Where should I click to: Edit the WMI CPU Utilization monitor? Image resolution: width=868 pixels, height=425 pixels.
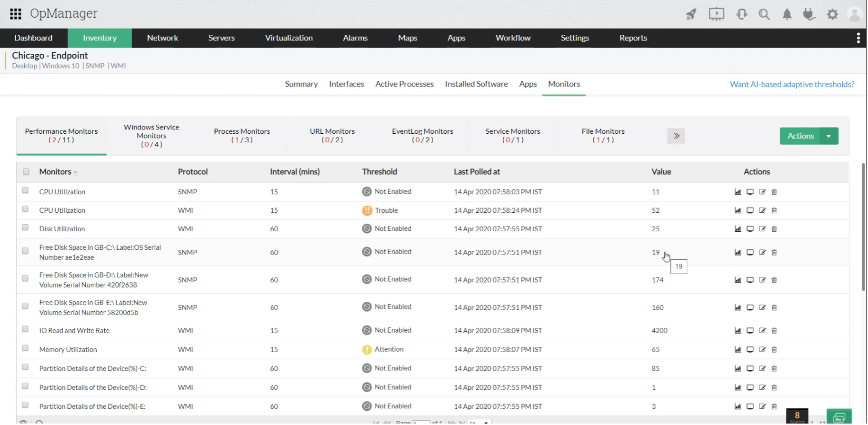click(x=762, y=210)
